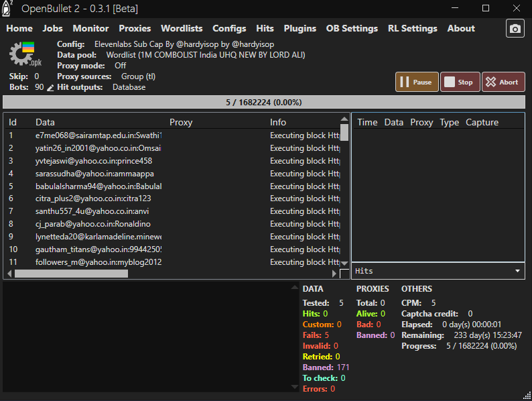Viewport: 532px width, 401px height.
Task: Minimize the OpenBullet window
Action: [x=455, y=8]
